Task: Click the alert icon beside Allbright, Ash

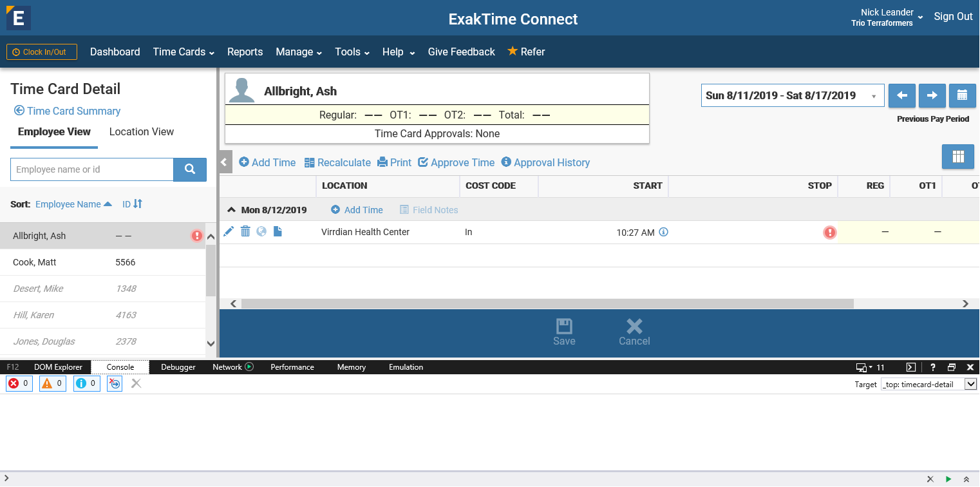Action: (197, 236)
